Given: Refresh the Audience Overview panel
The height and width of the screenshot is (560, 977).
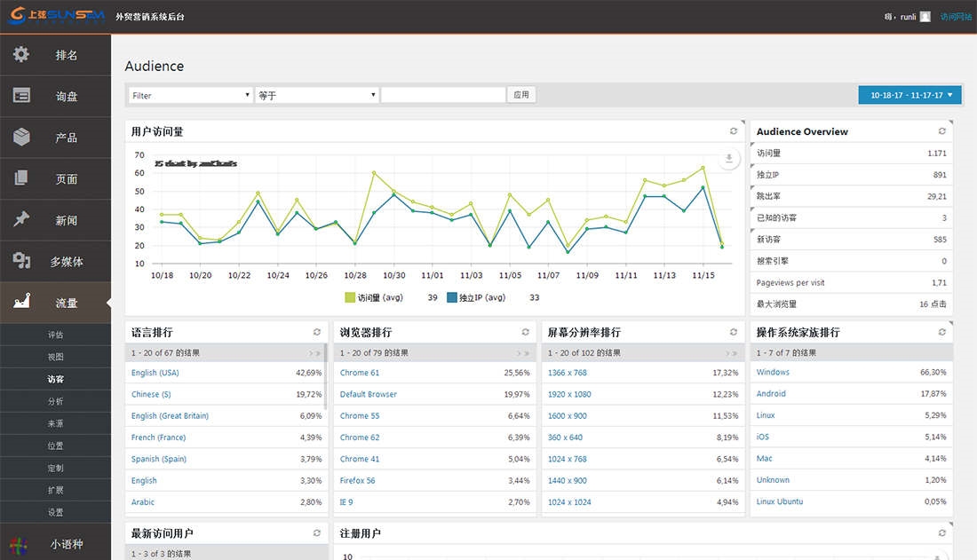Looking at the screenshot, I should click(x=942, y=130).
